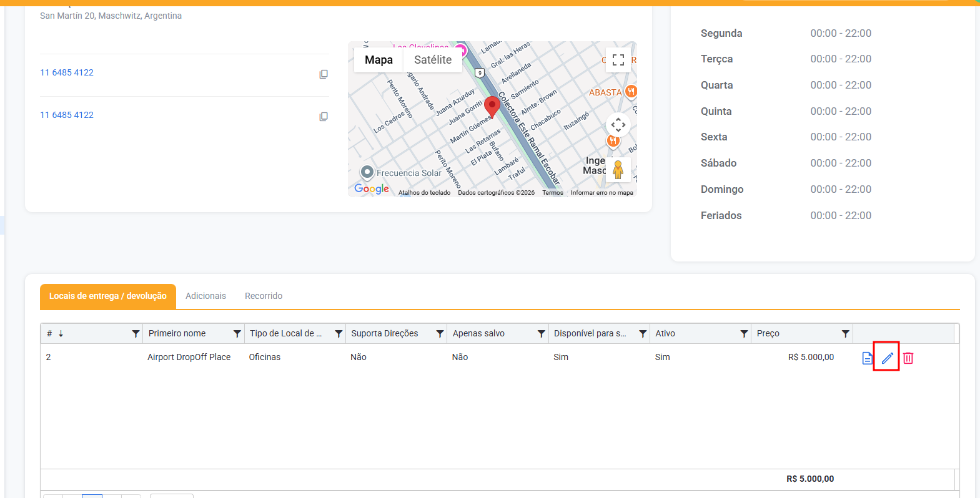Click the map camera pan control
Viewport: 980px width, 498px height.
(618, 125)
